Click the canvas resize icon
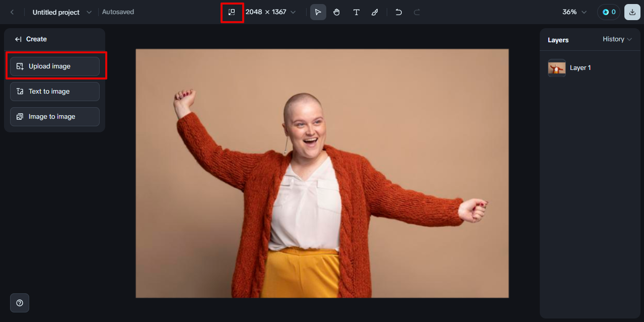 click(x=232, y=12)
